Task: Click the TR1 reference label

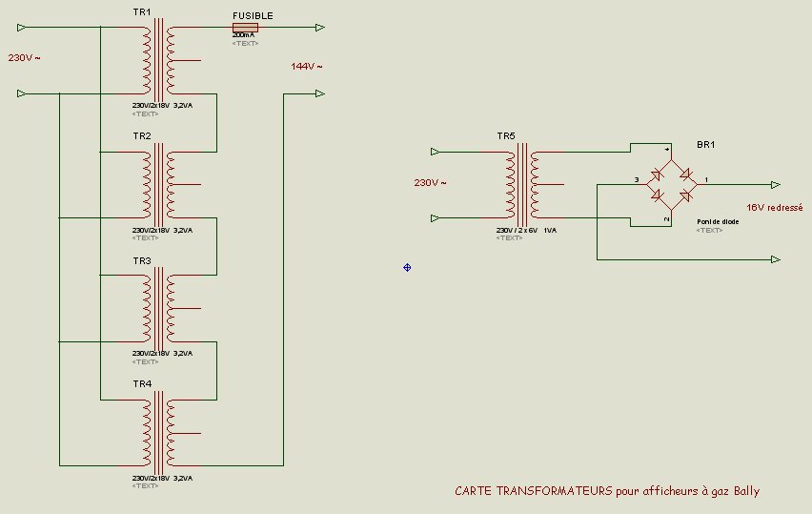Action: [x=141, y=11]
